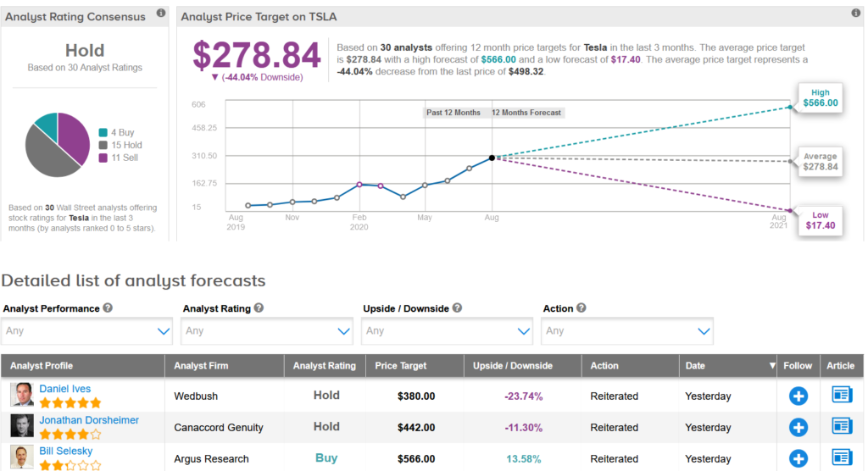
Task: Open the article icon for Argus Research's rating
Action: coord(841,458)
